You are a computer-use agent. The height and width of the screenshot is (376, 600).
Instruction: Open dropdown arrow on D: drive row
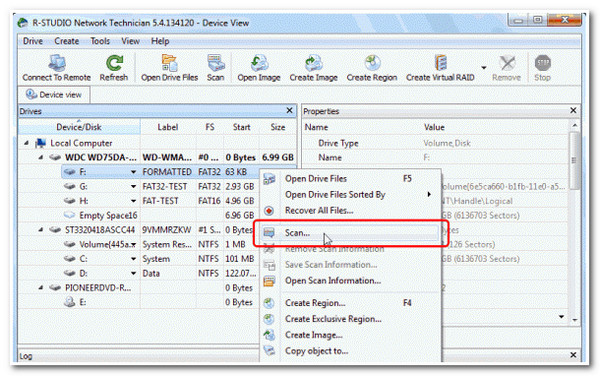(x=133, y=273)
